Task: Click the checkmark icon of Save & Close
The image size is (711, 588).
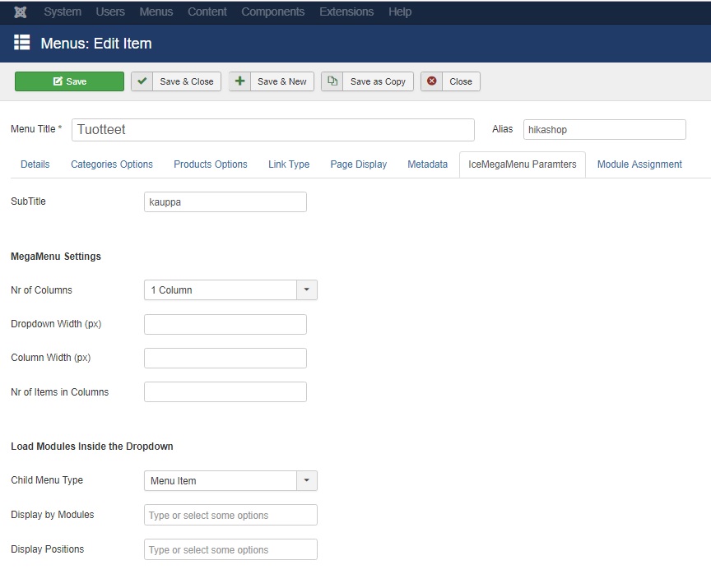Action: (142, 81)
